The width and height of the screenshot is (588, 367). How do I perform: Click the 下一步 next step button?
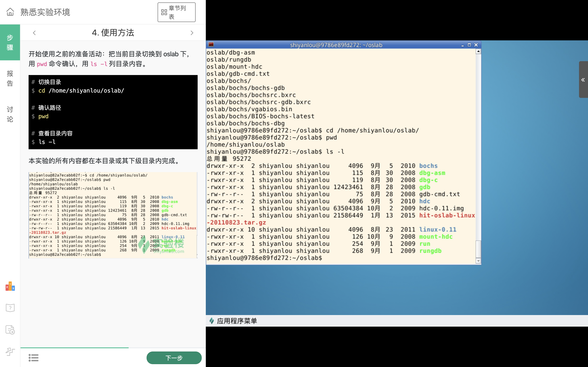[x=174, y=358]
